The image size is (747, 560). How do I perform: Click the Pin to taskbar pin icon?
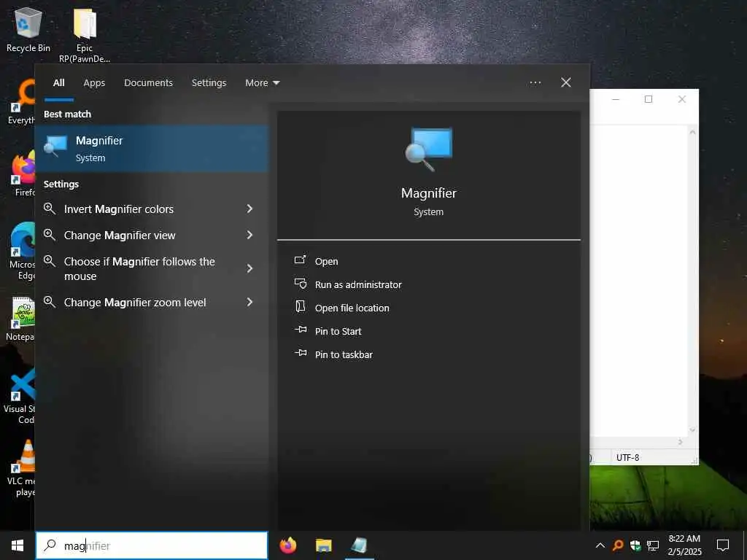[x=300, y=353]
